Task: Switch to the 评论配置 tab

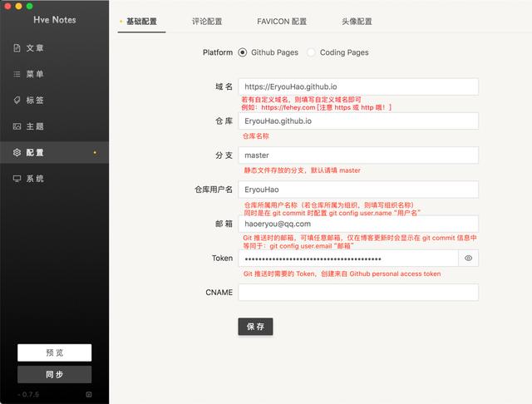Action: (207, 22)
